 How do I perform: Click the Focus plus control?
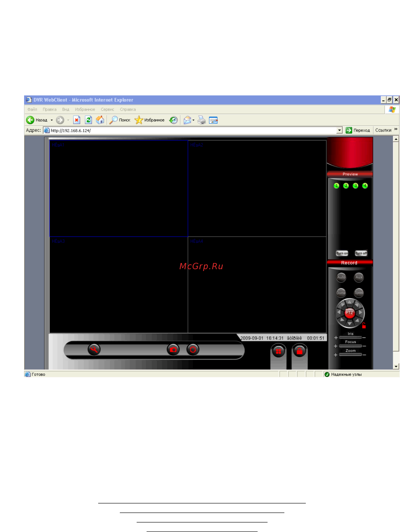click(x=336, y=346)
